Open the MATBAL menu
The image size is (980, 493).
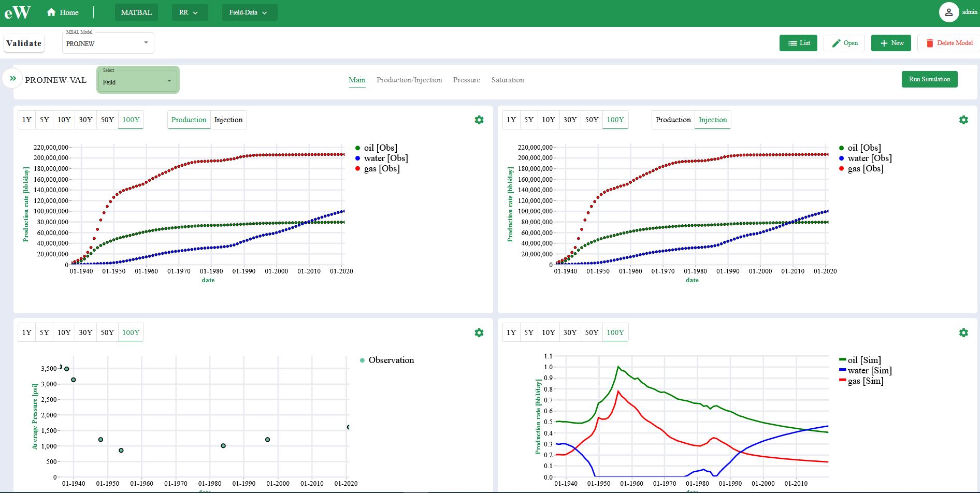click(136, 12)
